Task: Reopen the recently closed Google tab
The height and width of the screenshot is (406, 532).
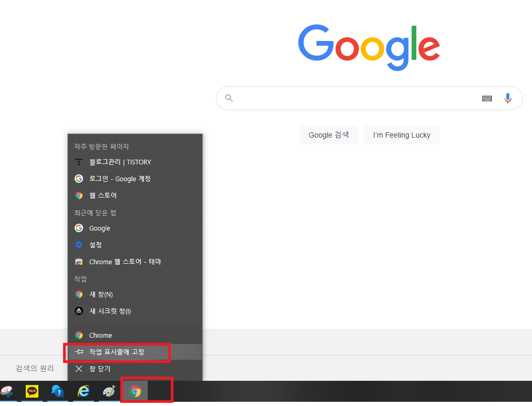Action: (x=135, y=228)
